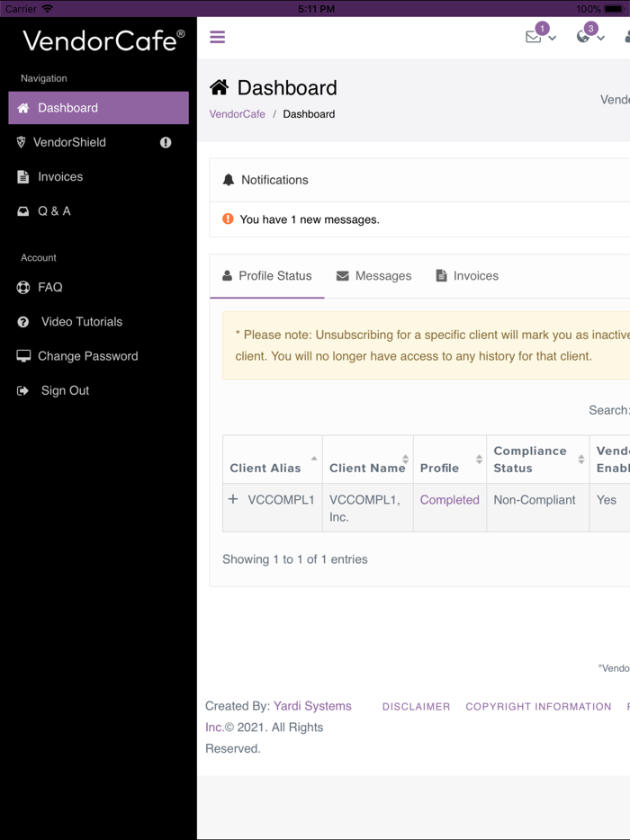Sort by Client Name column

click(368, 460)
